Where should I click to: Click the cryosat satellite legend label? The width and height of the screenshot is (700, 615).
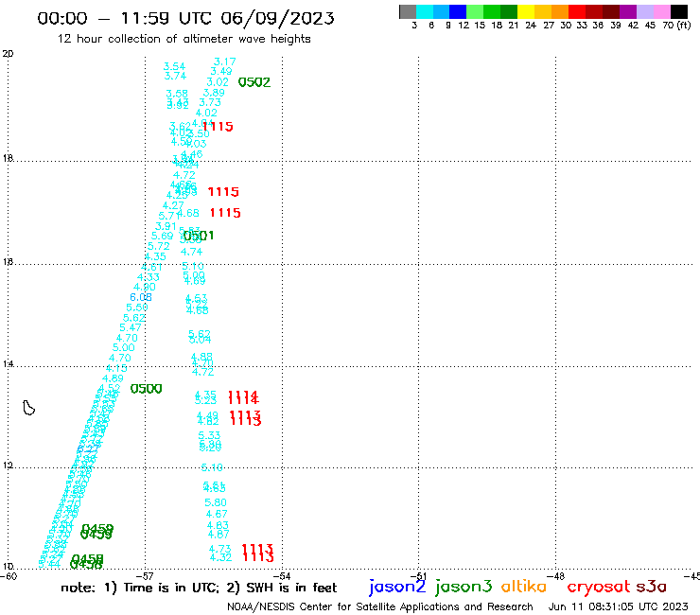(599, 587)
